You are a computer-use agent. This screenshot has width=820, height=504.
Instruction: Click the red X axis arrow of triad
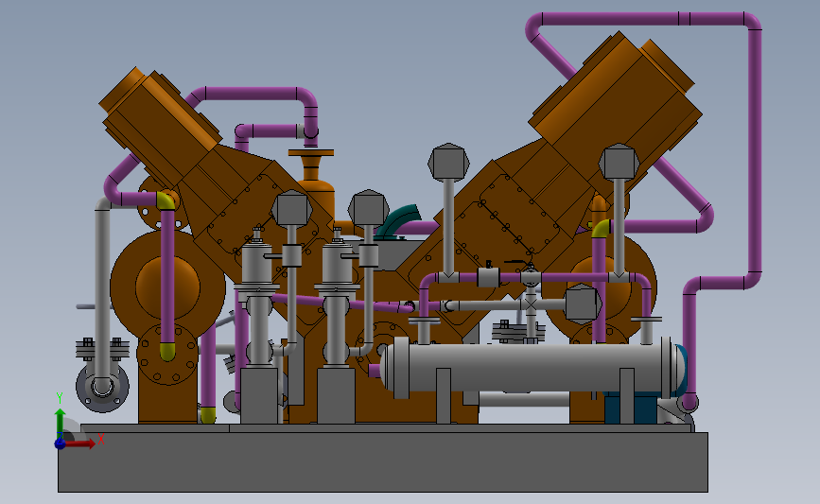79,443
